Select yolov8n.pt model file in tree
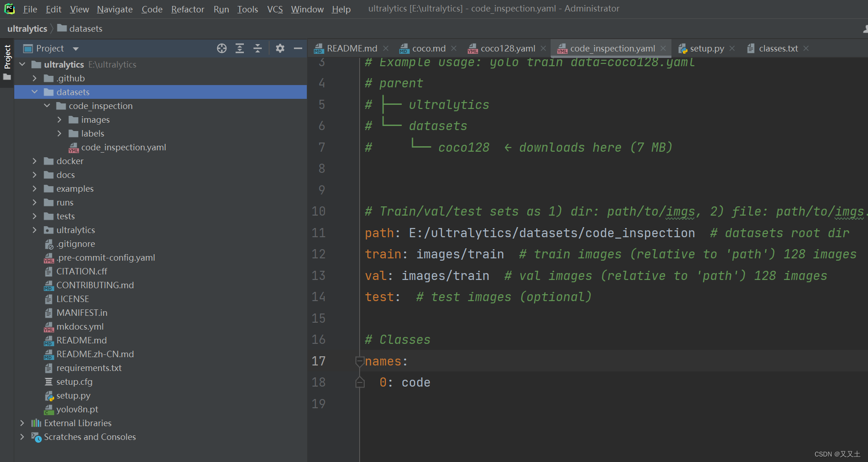868x462 pixels. point(77,409)
